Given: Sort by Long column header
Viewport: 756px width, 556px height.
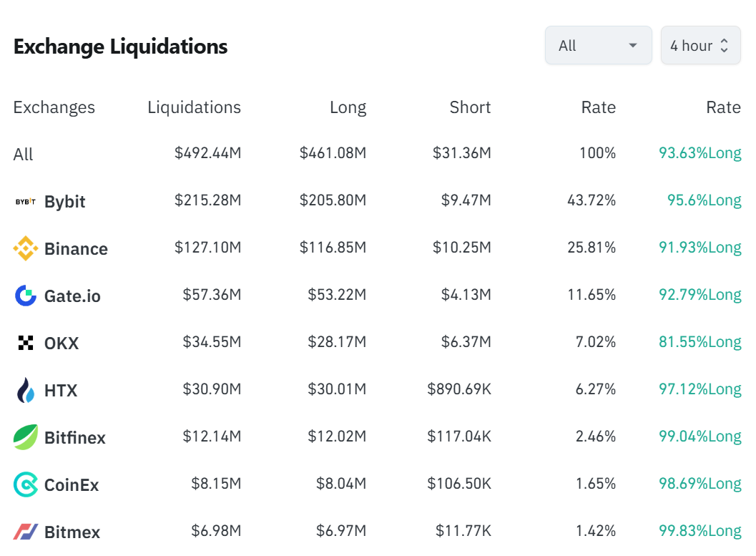Looking at the screenshot, I should (x=348, y=107).
